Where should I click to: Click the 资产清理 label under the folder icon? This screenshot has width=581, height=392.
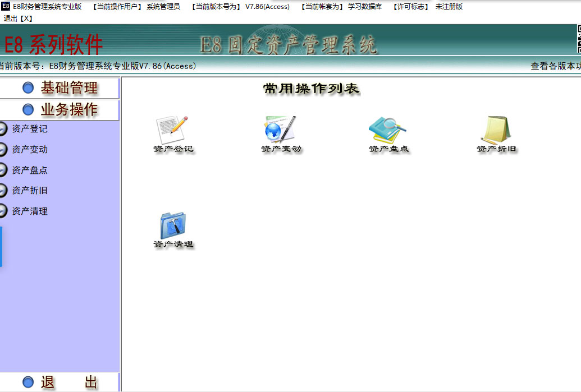click(173, 245)
